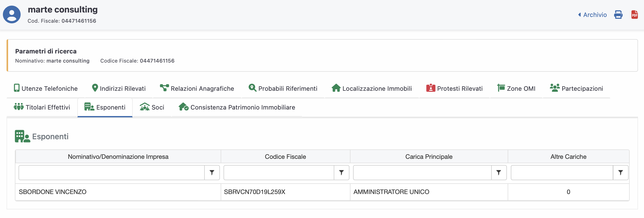Viewport: 644px width, 218px height.
Task: Open filter for Altre Cariche column
Action: (620, 173)
